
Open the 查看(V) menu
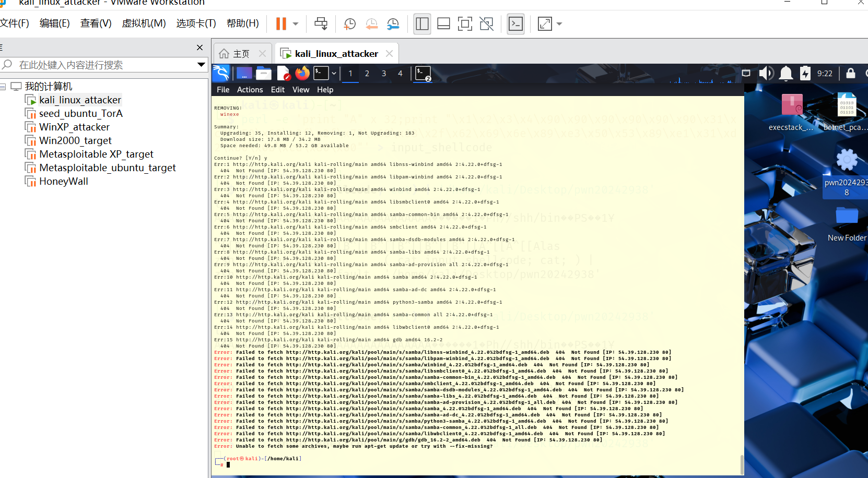click(96, 23)
